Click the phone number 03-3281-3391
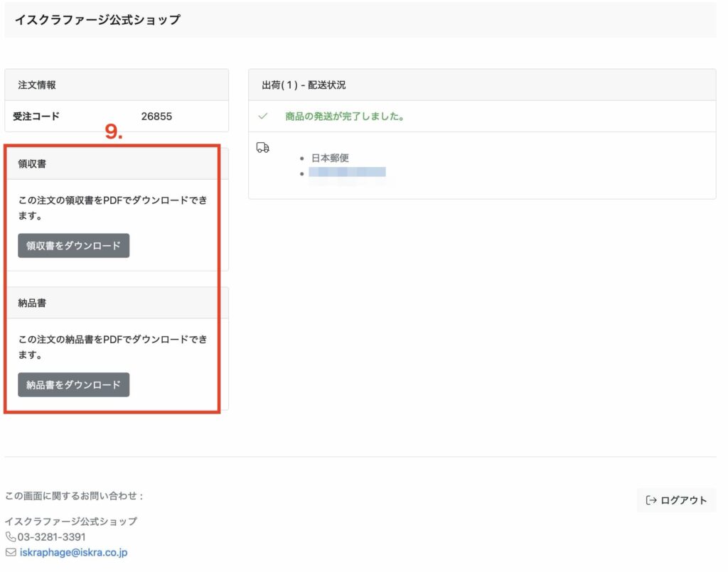This screenshot has height=572, width=728. (51, 537)
